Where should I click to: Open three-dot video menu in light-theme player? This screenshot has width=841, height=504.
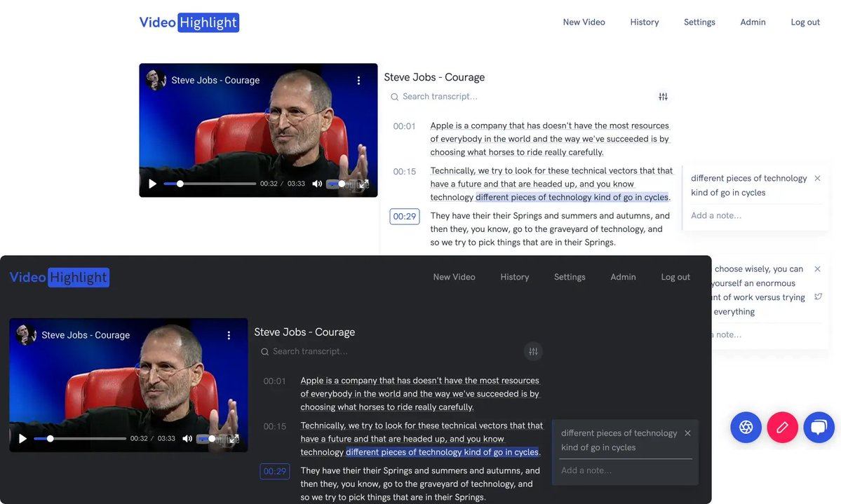point(358,81)
